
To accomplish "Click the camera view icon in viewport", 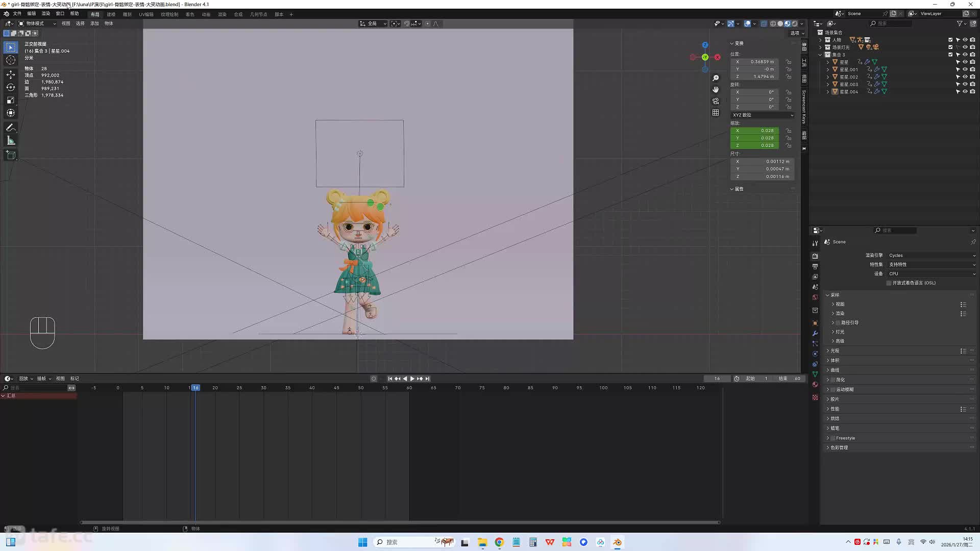I will pyautogui.click(x=716, y=101).
